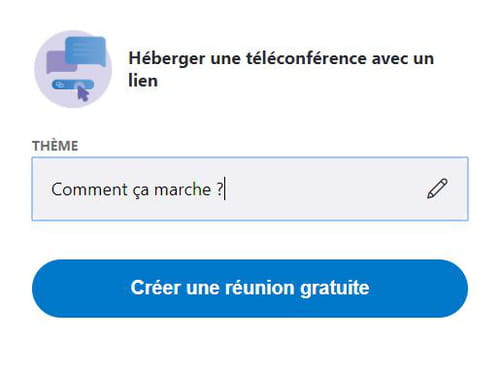This screenshot has height=376, width=500.
Task: Click the blue chat bubble graphic
Action: (86, 52)
